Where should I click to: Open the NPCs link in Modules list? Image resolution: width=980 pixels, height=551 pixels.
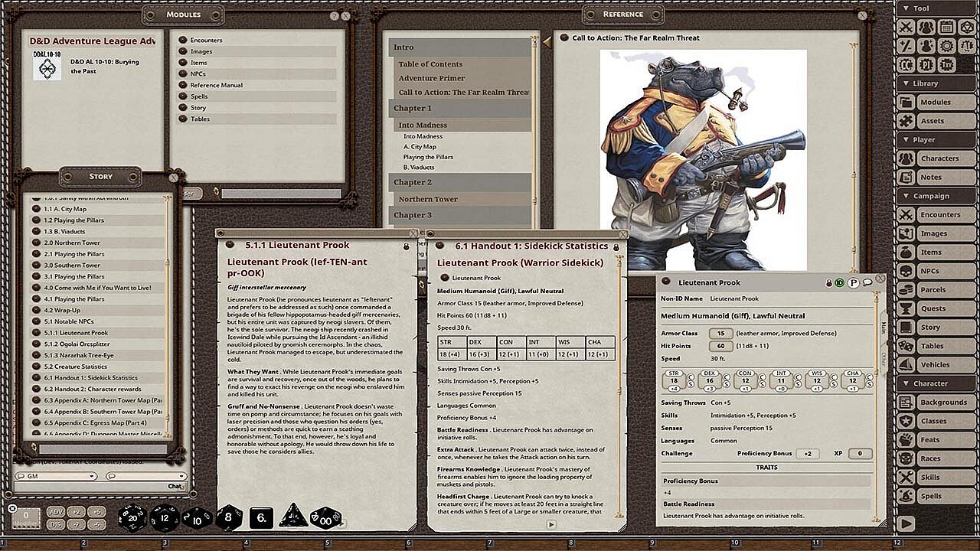pyautogui.click(x=200, y=74)
